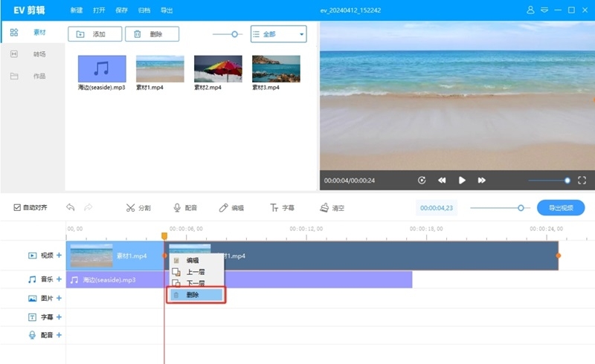Step forward with fast-forward button
The width and height of the screenshot is (595, 364).
coord(482,181)
